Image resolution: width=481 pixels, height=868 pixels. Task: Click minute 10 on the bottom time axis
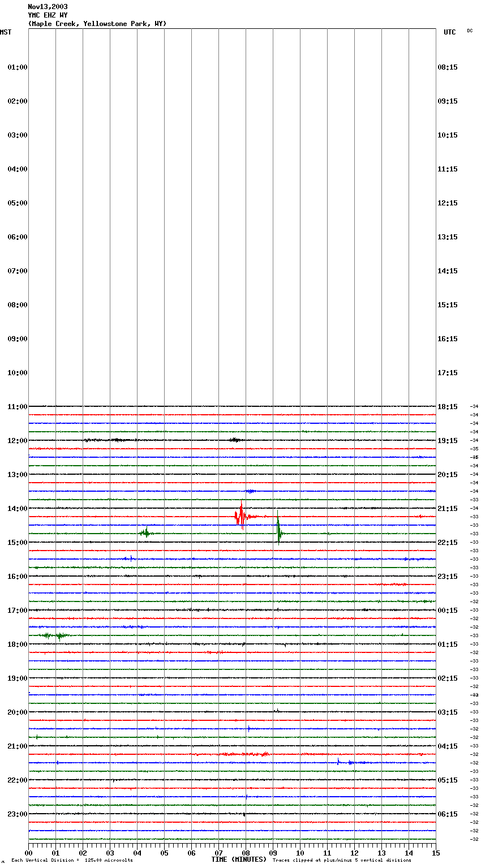[300, 853]
